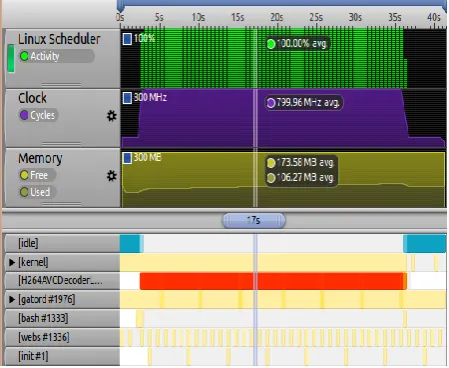Image resolution: width=449 pixels, height=368 pixels.
Task: Select the [H264AVCDecoder process row
Action: [x=62, y=281]
